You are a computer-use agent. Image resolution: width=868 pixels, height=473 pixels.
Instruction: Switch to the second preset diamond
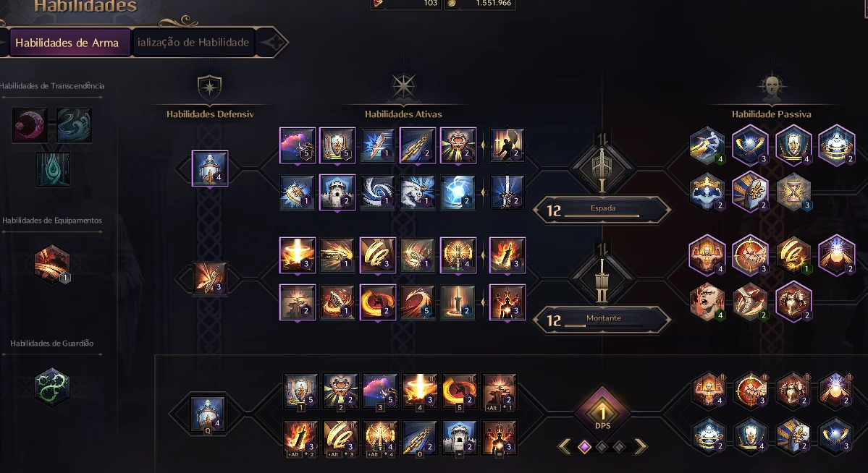click(x=602, y=446)
